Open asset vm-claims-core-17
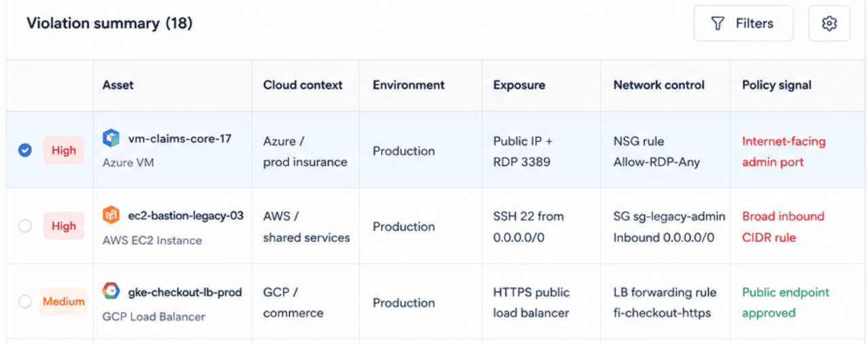The image size is (868, 344). pyautogui.click(x=180, y=139)
